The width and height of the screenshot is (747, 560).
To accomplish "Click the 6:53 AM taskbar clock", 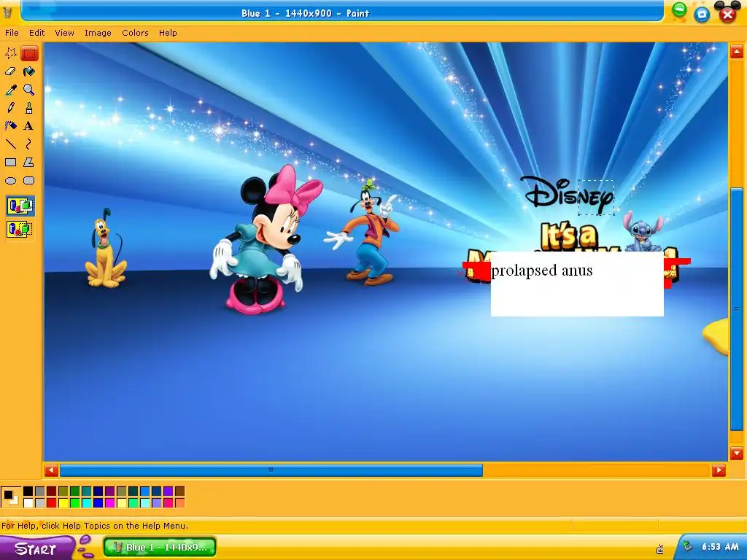I will (x=720, y=547).
